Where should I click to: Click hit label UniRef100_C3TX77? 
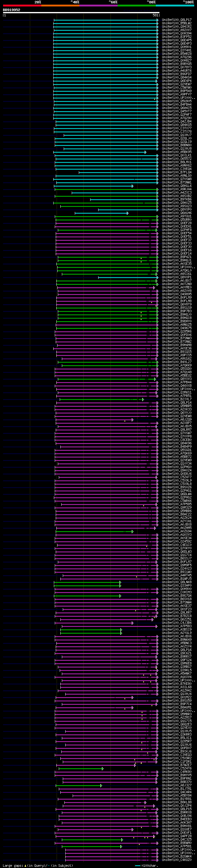click(176, 128)
